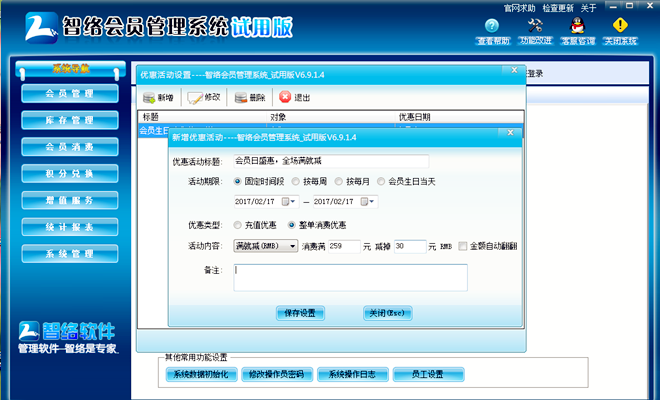Select the highlighted 会员生日 list row
This screenshot has height=400, width=660.
click(x=154, y=130)
